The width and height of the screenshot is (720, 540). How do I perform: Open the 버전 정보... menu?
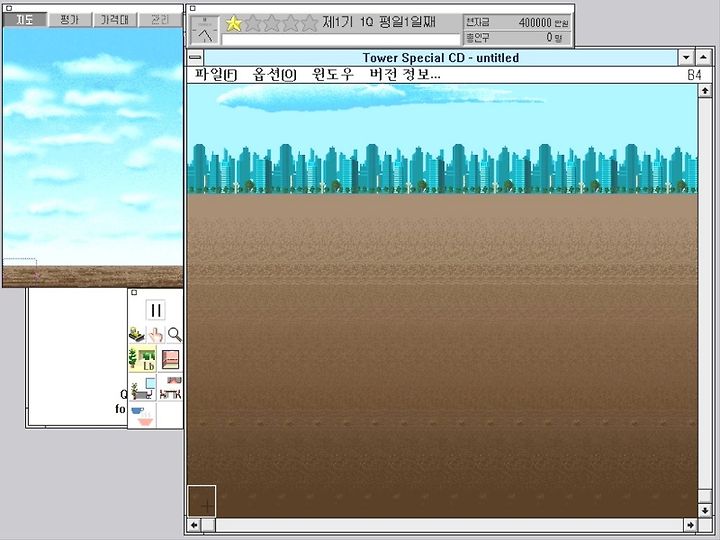(x=405, y=74)
